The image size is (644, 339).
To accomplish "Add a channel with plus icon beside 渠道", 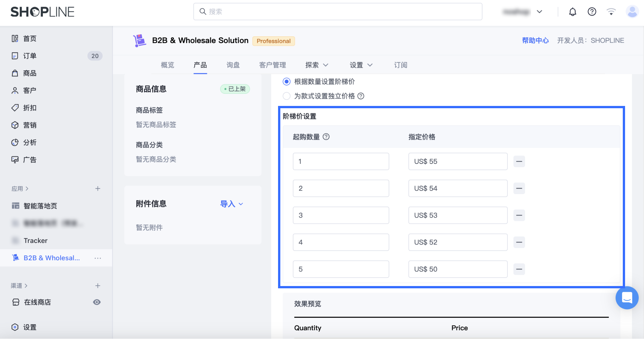I will pyautogui.click(x=98, y=286).
